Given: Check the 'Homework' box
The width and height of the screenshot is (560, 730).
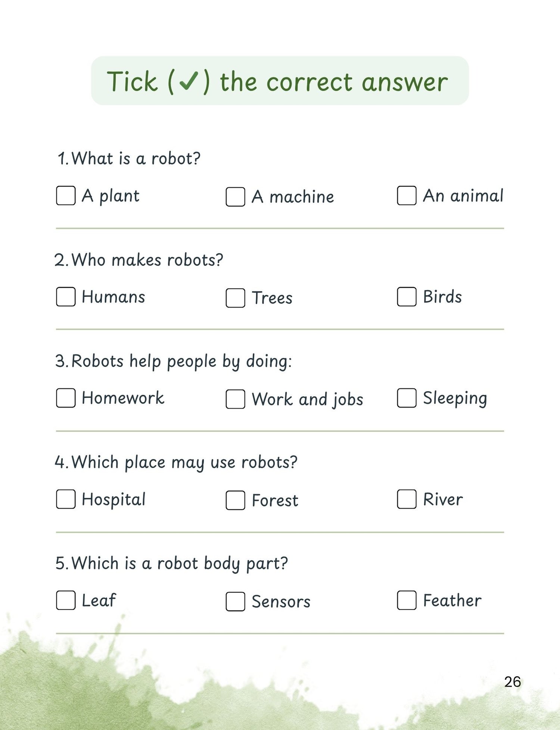Looking at the screenshot, I should click(x=66, y=398).
